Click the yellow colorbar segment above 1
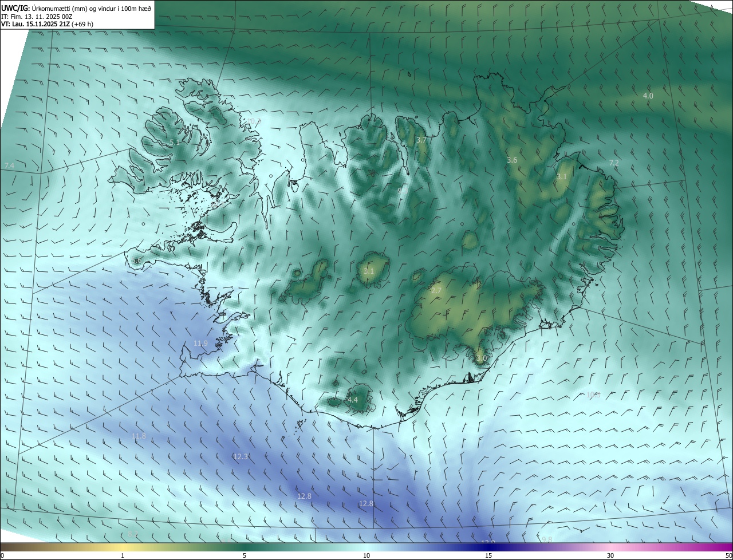This screenshot has width=733, height=560. [x=123, y=547]
